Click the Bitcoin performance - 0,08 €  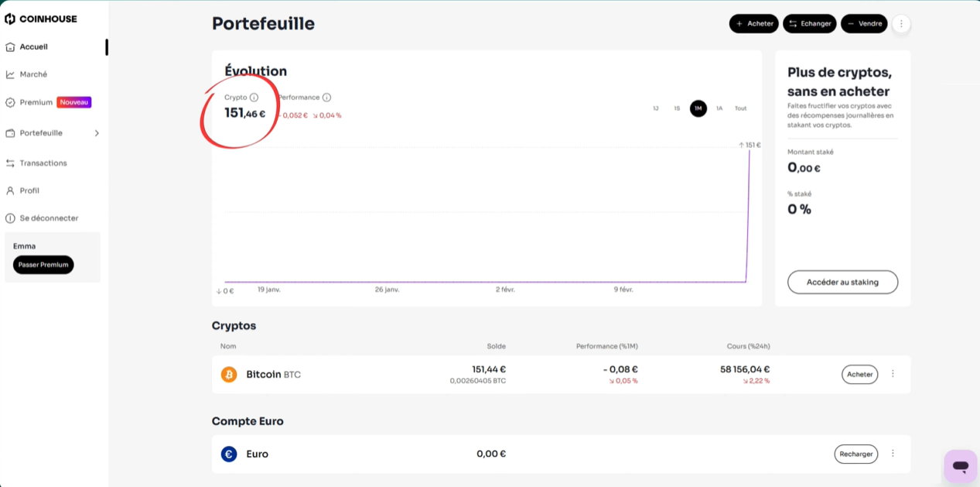621,369
